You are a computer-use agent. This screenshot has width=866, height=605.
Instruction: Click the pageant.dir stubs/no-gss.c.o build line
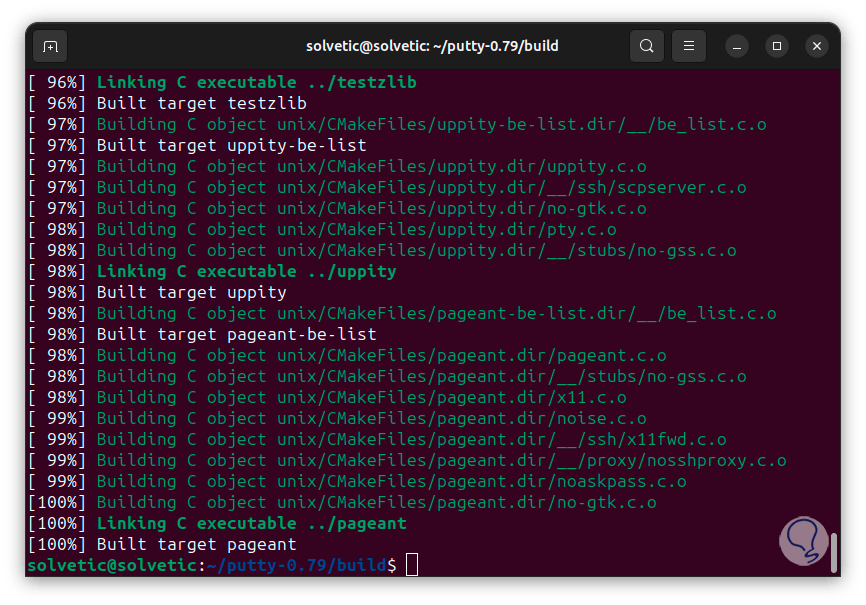[x=388, y=376]
